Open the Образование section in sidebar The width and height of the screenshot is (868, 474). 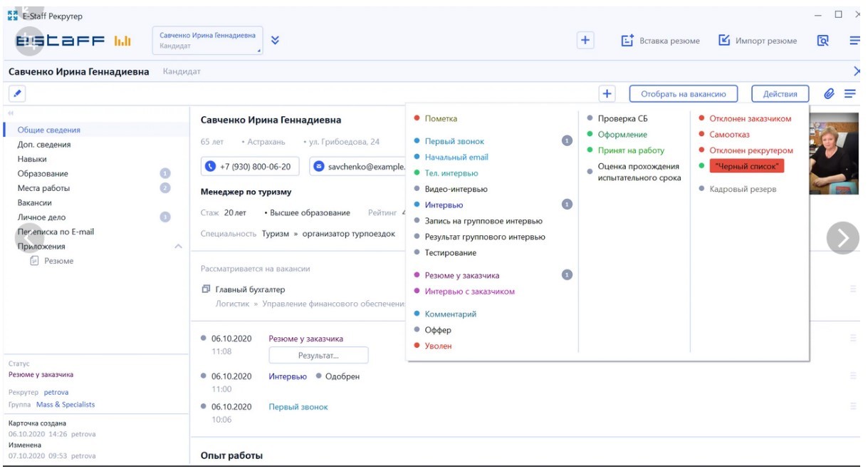click(x=43, y=173)
